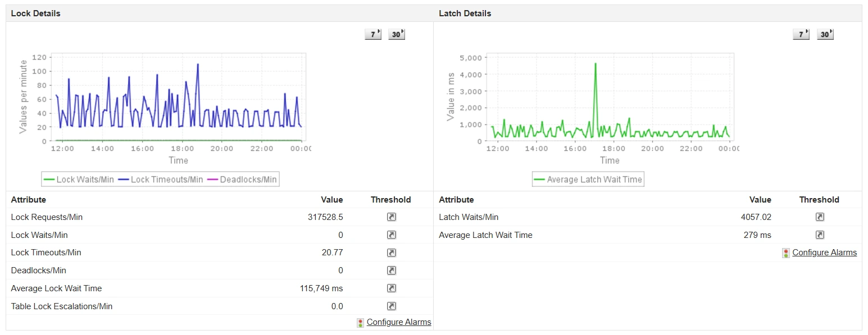Click the latch wait time spike on the graph
The width and height of the screenshot is (868, 335).
tap(596, 63)
